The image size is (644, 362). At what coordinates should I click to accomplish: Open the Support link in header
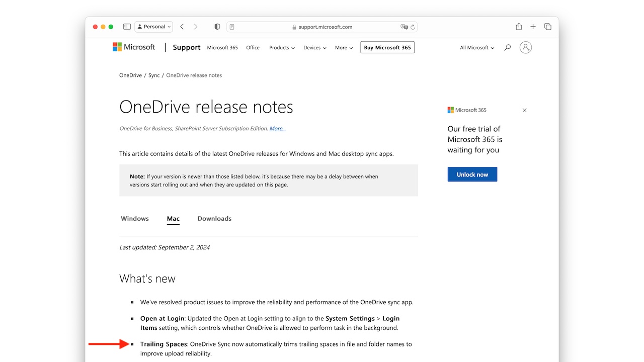[187, 47]
